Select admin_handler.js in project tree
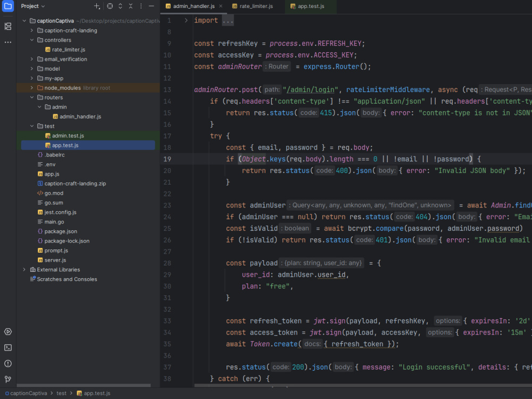This screenshot has height=399, width=532. pos(80,117)
